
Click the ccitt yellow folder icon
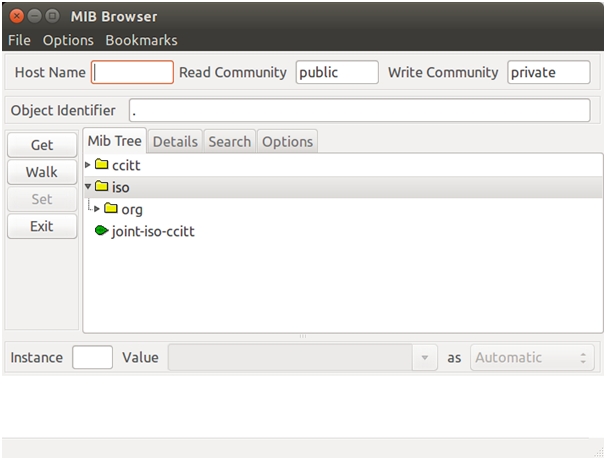[101, 164]
